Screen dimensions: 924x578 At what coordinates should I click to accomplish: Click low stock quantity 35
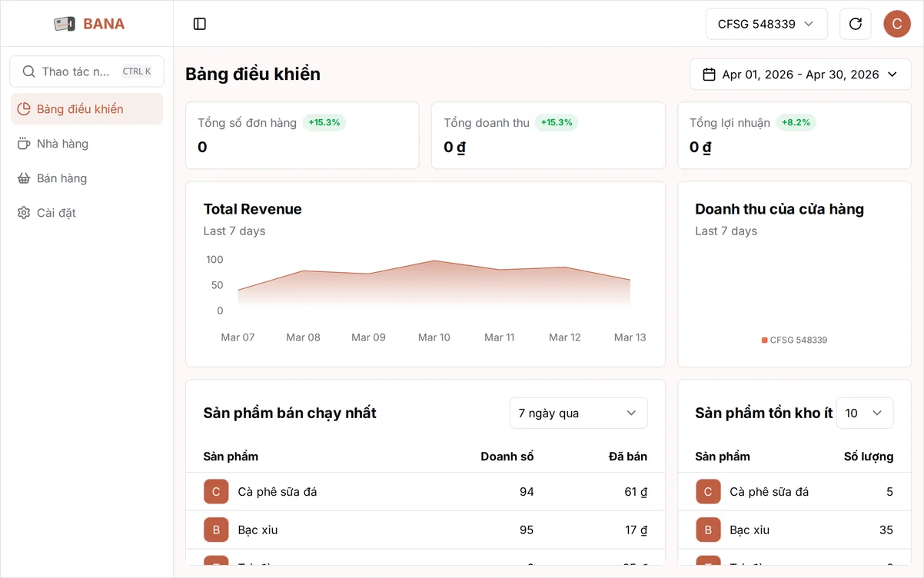[x=886, y=530]
